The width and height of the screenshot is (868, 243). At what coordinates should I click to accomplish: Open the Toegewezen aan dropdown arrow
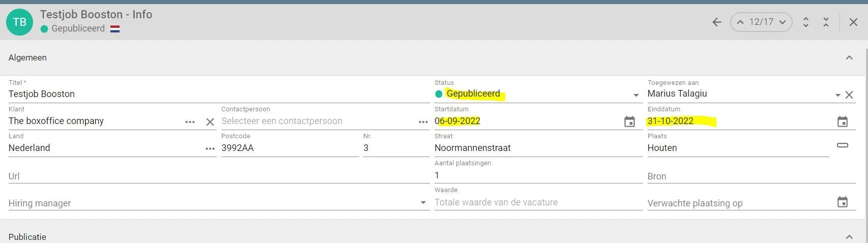point(837,95)
